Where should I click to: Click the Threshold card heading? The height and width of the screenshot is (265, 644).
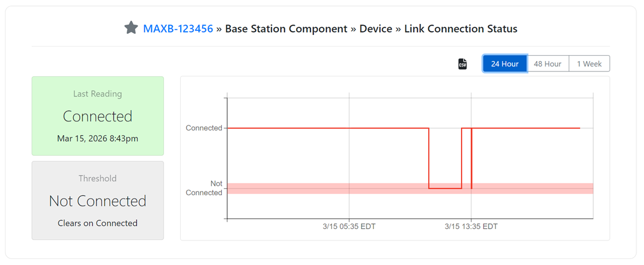pos(98,178)
